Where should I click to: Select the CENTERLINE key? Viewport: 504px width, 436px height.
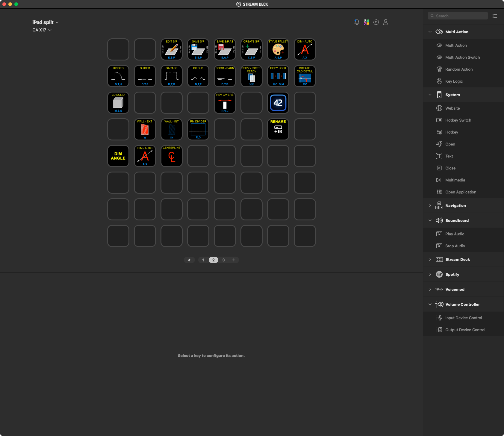click(x=172, y=156)
